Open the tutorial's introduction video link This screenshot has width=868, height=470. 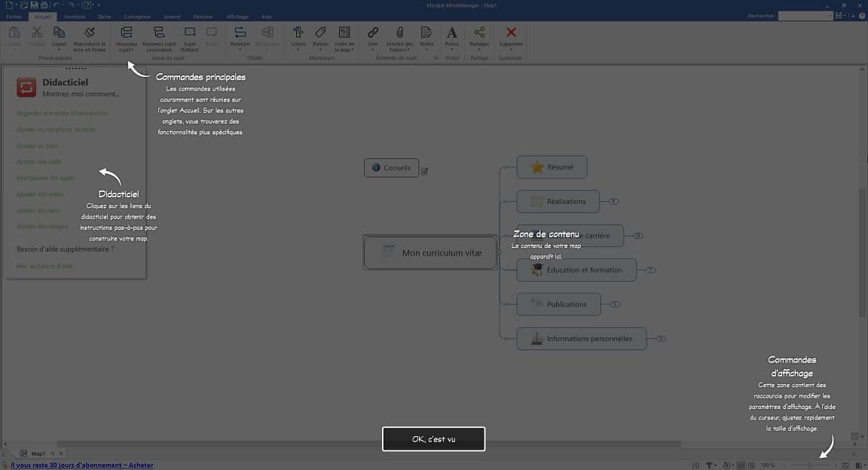(62, 114)
